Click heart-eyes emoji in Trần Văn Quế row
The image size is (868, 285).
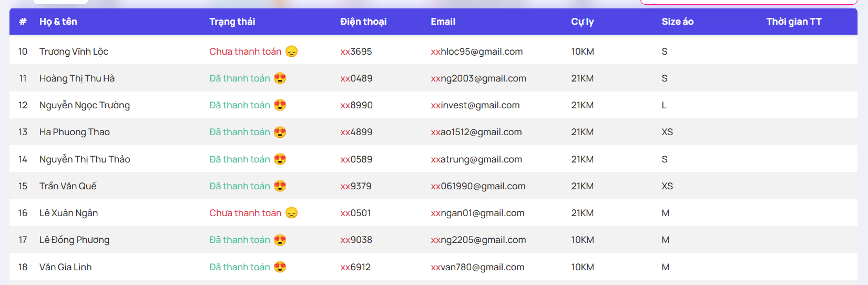pyautogui.click(x=280, y=186)
